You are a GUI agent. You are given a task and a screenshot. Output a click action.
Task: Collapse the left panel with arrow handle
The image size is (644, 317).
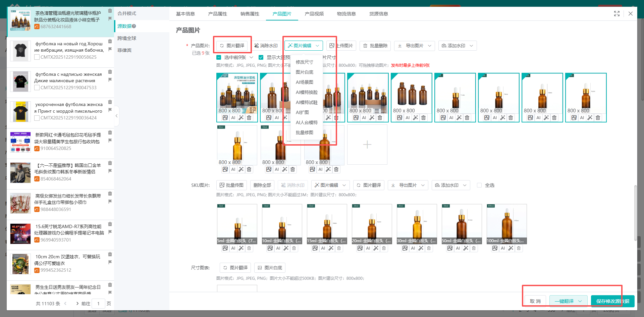[x=116, y=116]
